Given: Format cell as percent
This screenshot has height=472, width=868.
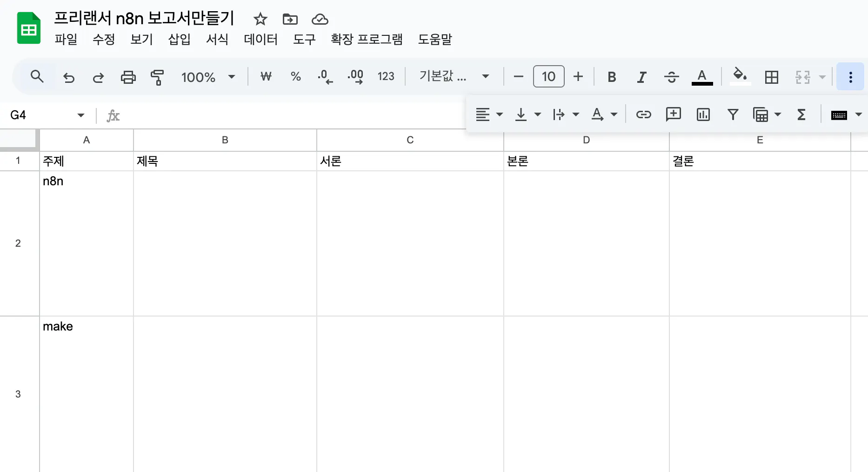Looking at the screenshot, I should point(295,76).
